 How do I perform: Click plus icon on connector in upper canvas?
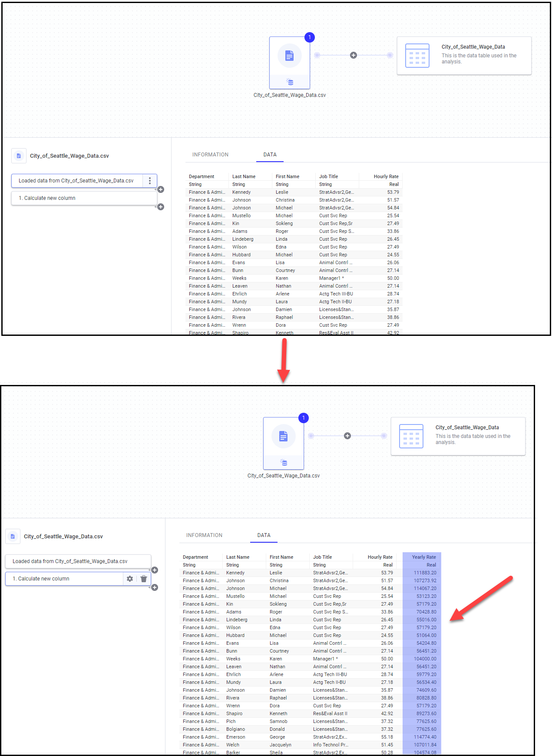(x=354, y=55)
